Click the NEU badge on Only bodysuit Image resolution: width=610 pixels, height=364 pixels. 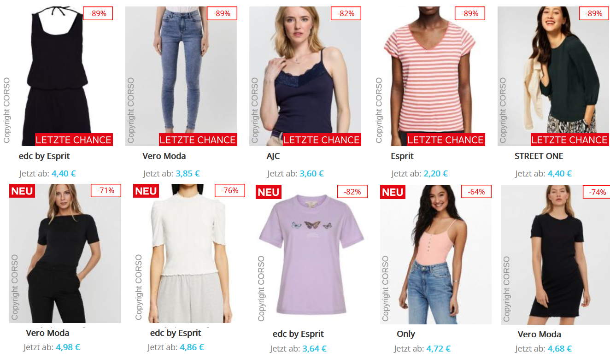(x=393, y=192)
